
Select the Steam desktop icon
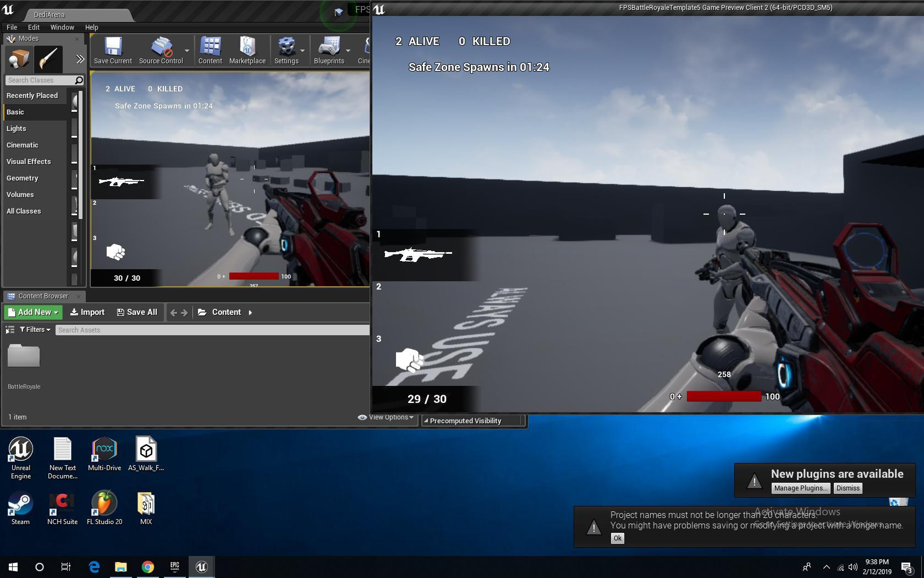[x=20, y=508]
